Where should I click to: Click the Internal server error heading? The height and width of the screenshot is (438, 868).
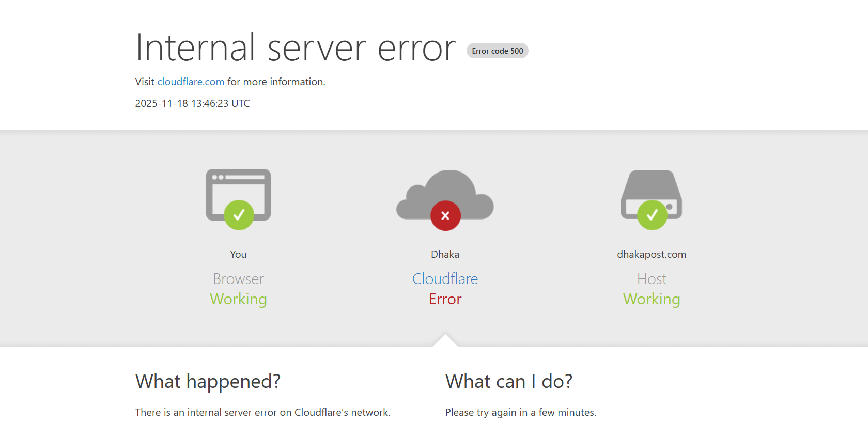[x=296, y=48]
